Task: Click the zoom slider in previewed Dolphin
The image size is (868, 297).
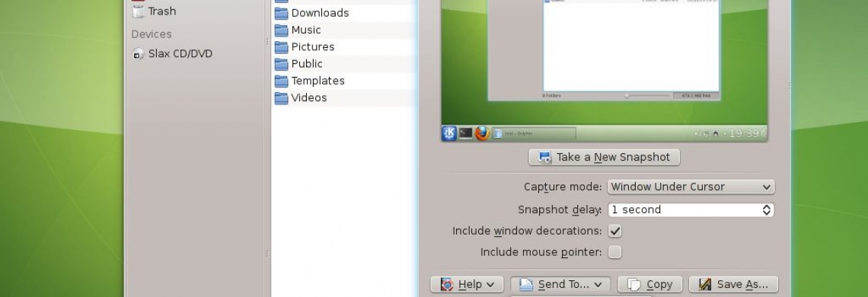Action: pyautogui.click(x=646, y=96)
